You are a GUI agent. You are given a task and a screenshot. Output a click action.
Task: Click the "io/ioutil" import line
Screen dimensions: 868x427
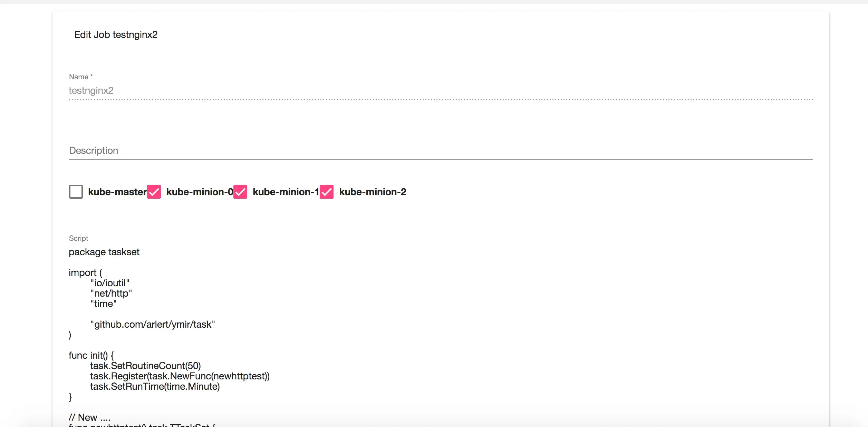[110, 283]
